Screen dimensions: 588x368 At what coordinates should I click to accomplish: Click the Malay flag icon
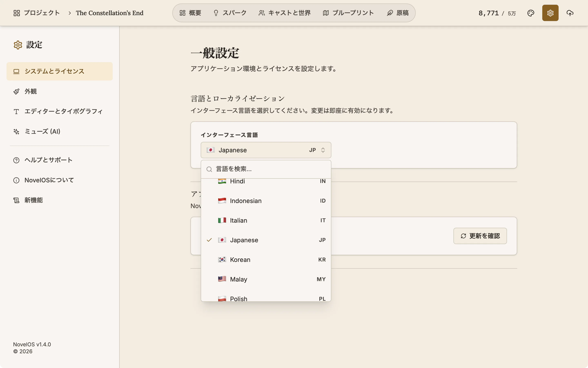222,279
